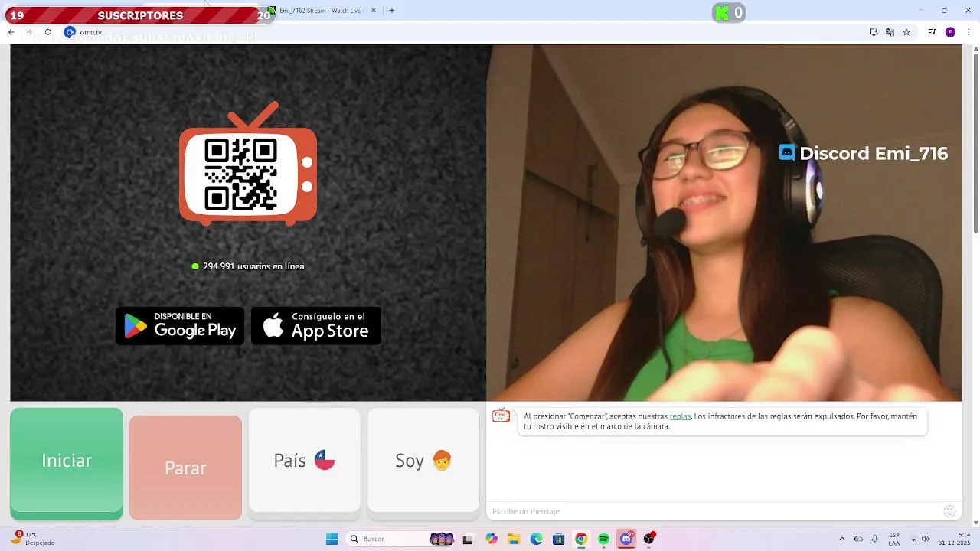Click the translate page icon
Image resolution: width=980 pixels, height=551 pixels.
coord(890,32)
